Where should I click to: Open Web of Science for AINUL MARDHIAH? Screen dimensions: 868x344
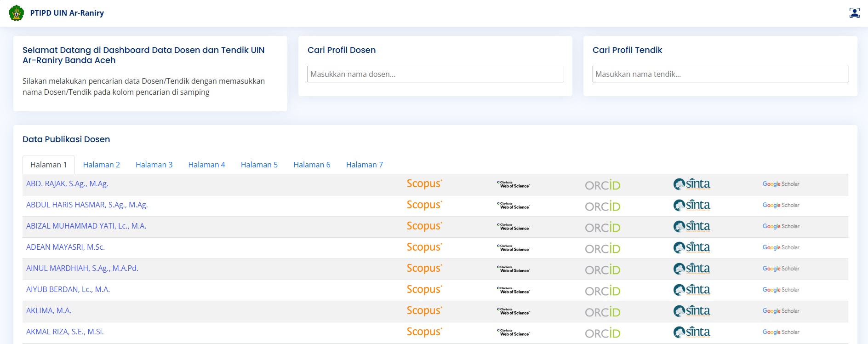coord(514,269)
